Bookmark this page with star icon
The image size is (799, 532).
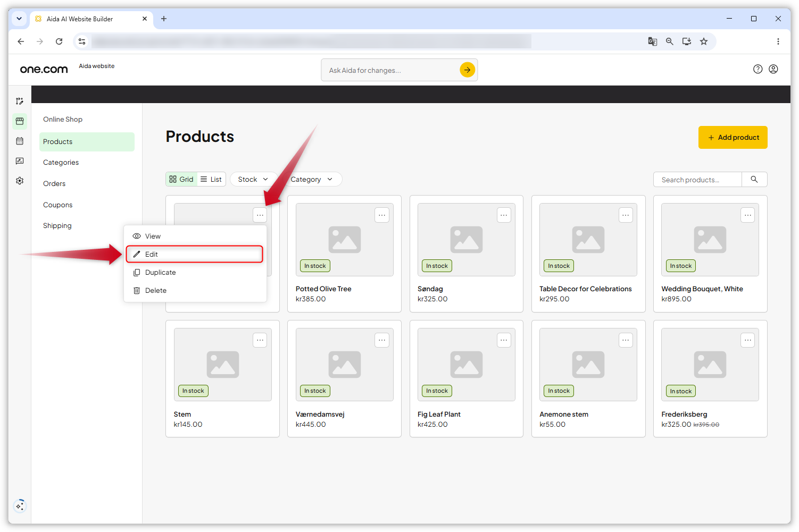pyautogui.click(x=704, y=41)
